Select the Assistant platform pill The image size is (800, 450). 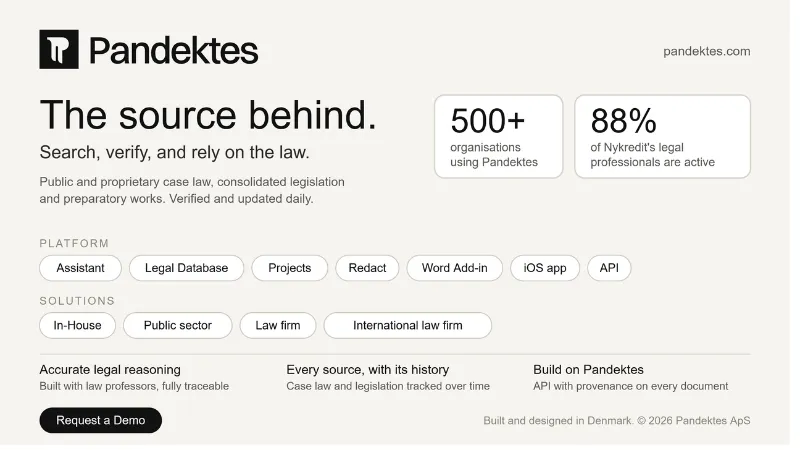coord(81,268)
